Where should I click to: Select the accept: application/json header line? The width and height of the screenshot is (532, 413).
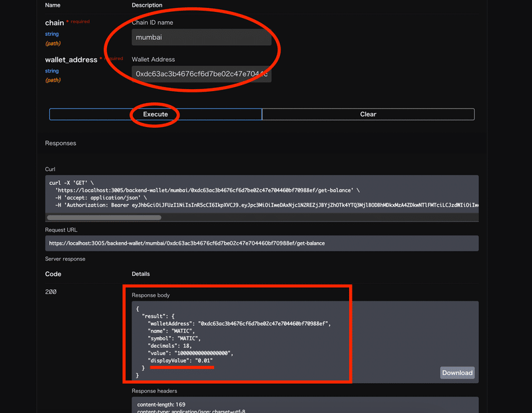coord(101,198)
